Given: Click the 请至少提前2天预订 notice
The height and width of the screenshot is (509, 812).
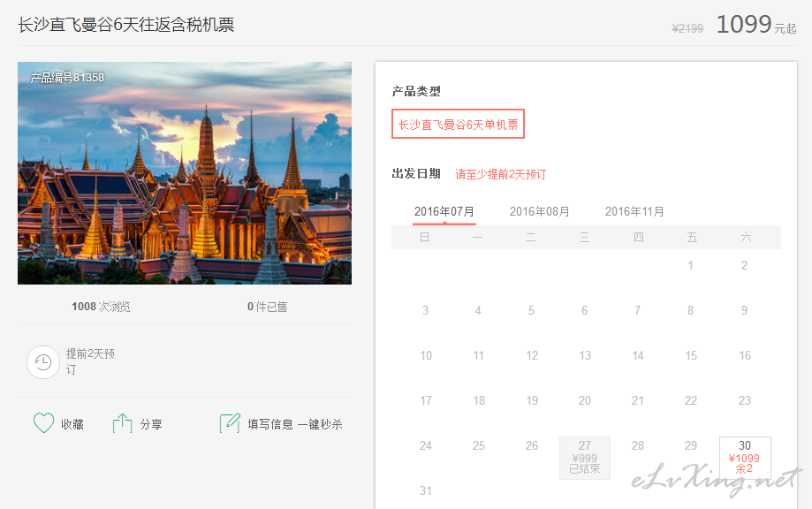Looking at the screenshot, I should 500,174.
